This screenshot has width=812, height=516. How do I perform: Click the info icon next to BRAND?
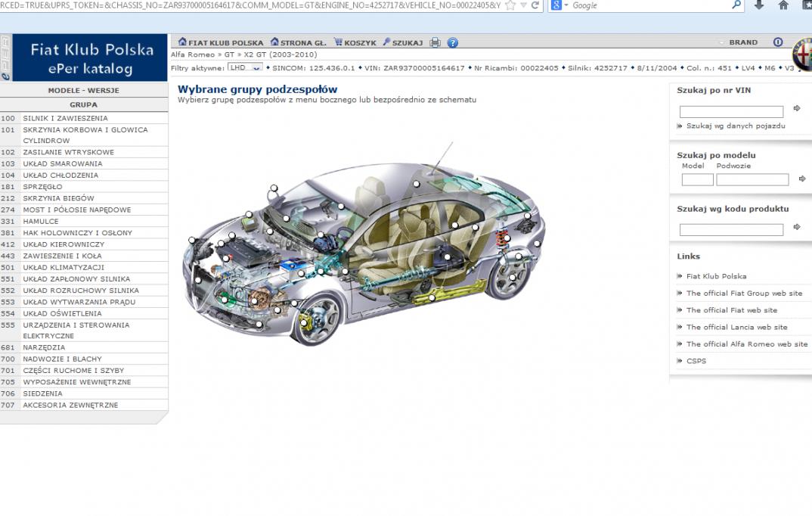[778, 42]
